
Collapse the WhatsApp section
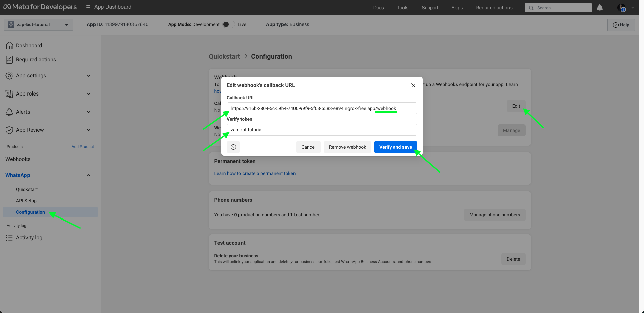coord(89,175)
